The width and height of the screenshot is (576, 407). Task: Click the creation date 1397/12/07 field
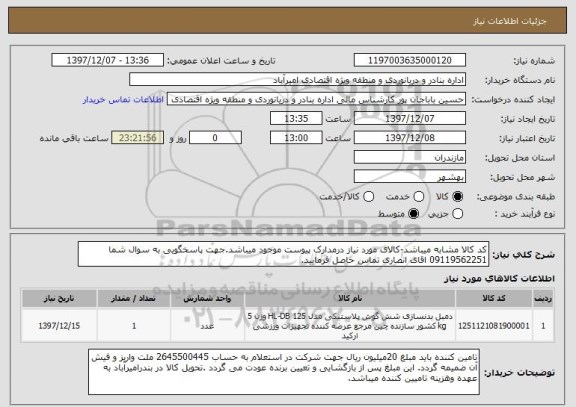pyautogui.click(x=410, y=119)
